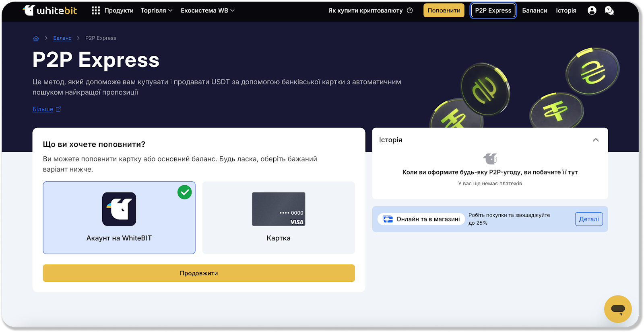644x332 pixels.
Task: Open the user profile account icon
Action: coord(592,10)
